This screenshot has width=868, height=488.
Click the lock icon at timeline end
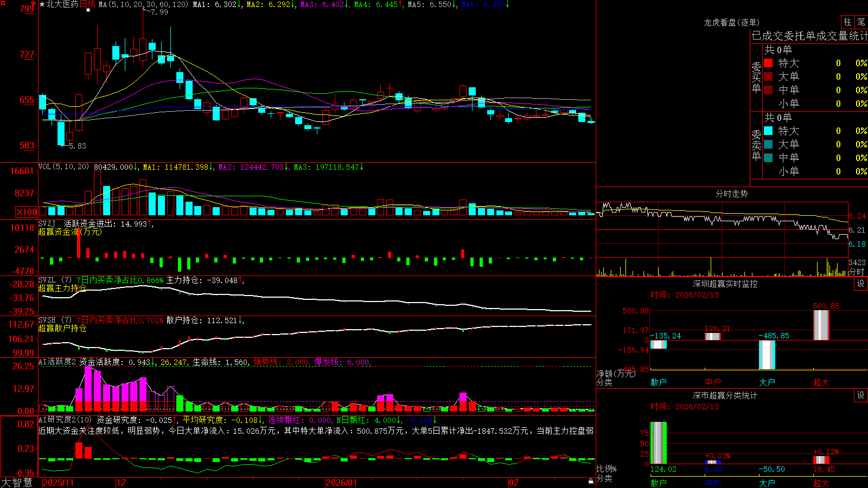(591, 481)
